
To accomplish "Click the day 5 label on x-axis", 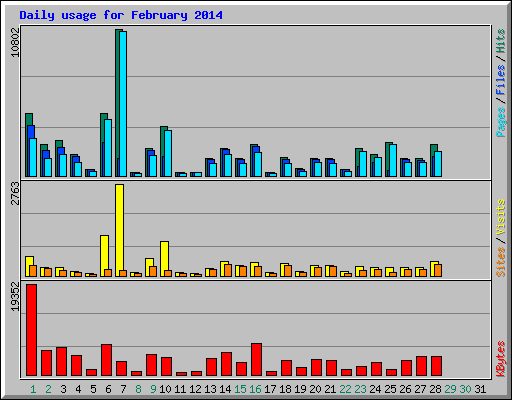I will point(93,389).
